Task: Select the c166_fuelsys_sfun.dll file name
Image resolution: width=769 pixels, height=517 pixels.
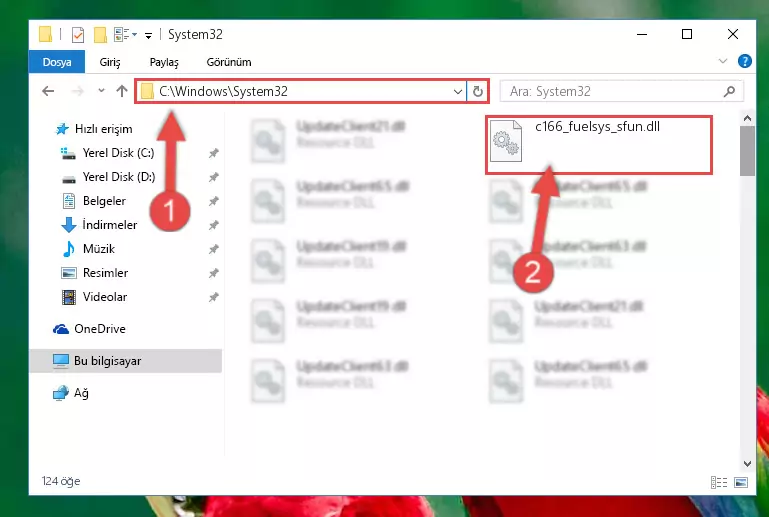Action: [597, 127]
